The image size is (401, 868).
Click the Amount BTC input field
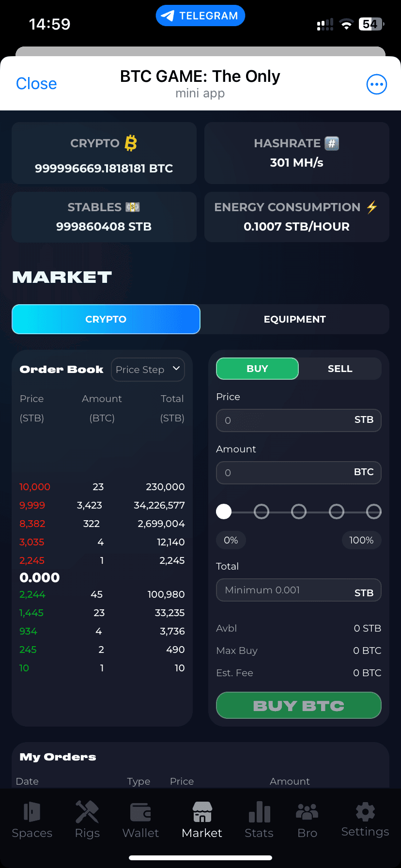click(x=291, y=472)
